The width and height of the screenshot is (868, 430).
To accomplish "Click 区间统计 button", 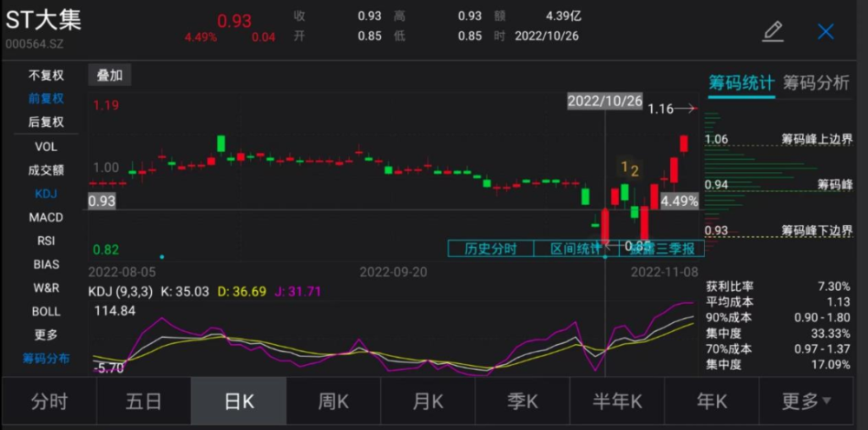I will (575, 248).
